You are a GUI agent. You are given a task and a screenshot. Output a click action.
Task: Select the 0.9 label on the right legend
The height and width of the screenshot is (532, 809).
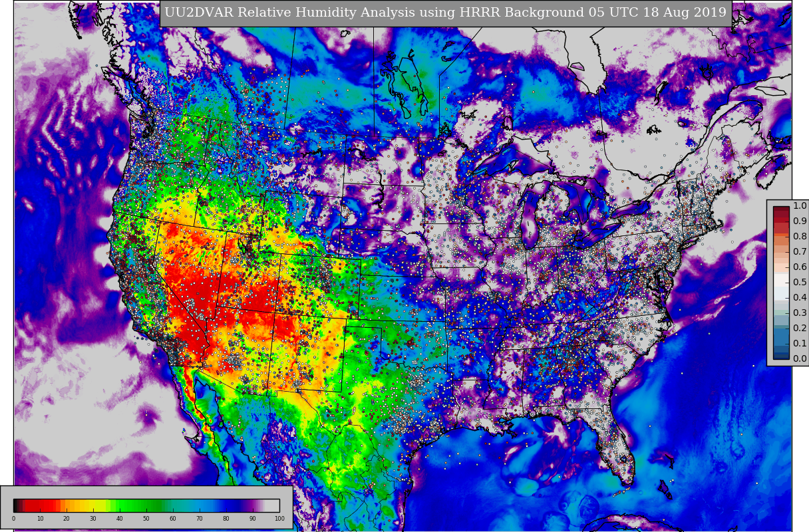pos(800,221)
